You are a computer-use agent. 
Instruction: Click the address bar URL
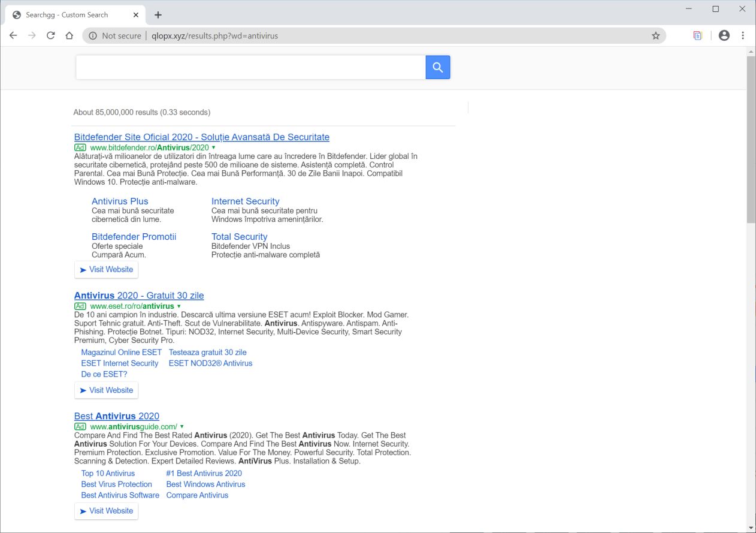coord(214,36)
